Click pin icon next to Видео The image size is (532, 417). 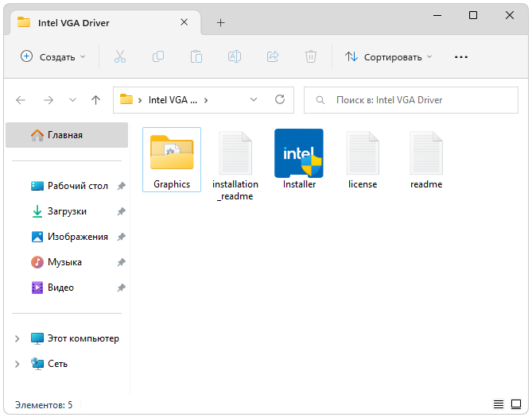coord(121,288)
